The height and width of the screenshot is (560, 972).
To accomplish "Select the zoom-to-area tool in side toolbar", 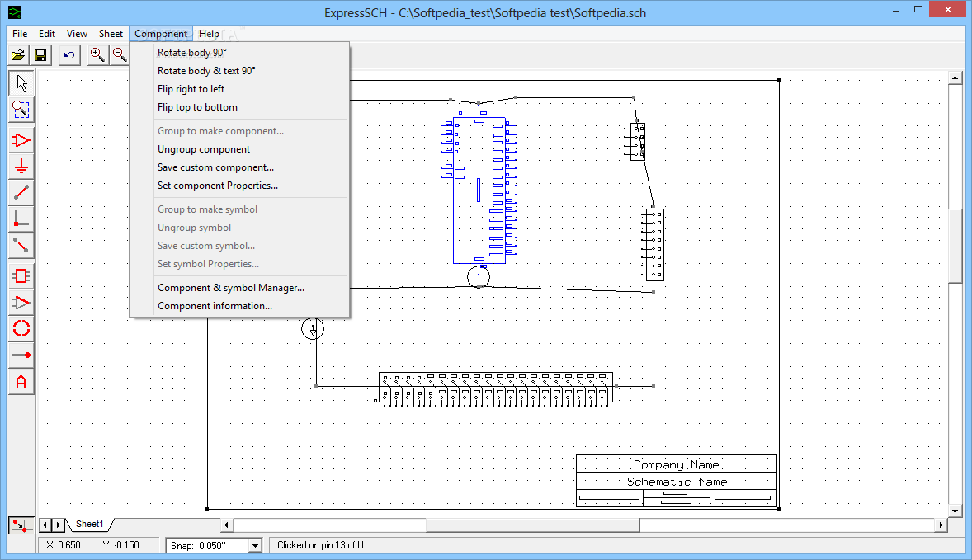I will (21, 110).
